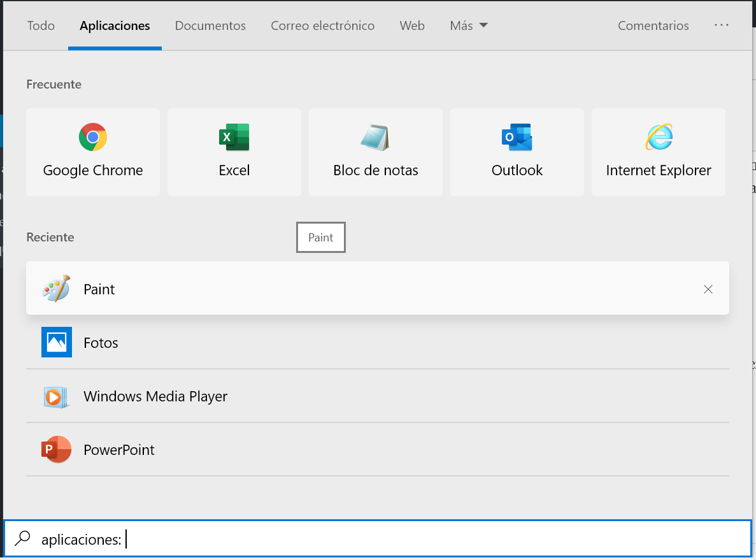Click the Paint palette icon in recents
Screen dimensions: 756x560
pyautogui.click(x=57, y=289)
